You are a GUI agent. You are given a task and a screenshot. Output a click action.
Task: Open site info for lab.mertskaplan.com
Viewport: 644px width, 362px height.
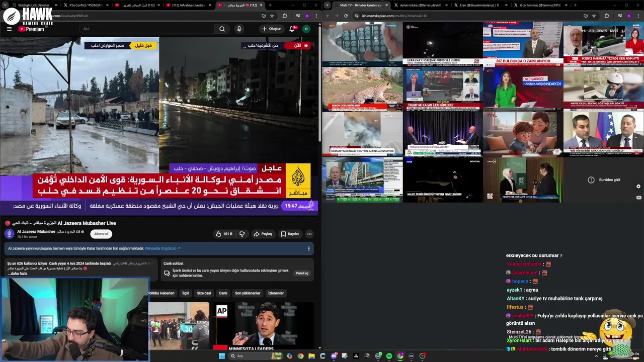pyautogui.click(x=357, y=16)
